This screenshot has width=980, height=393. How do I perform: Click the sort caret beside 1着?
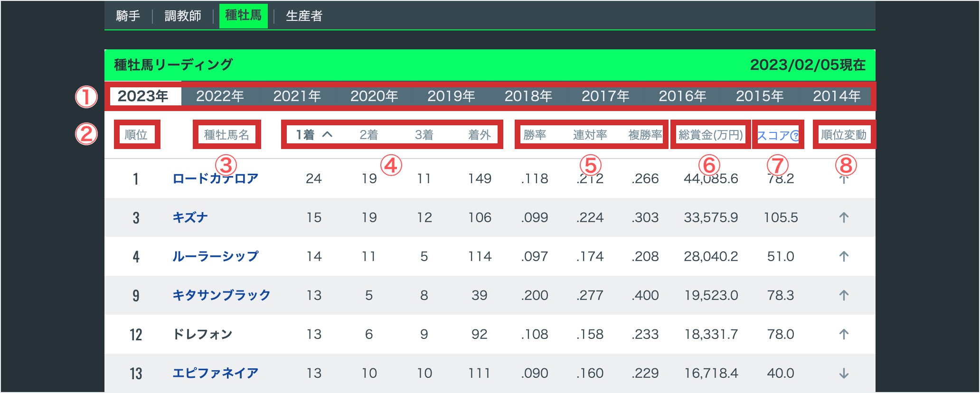pos(327,135)
